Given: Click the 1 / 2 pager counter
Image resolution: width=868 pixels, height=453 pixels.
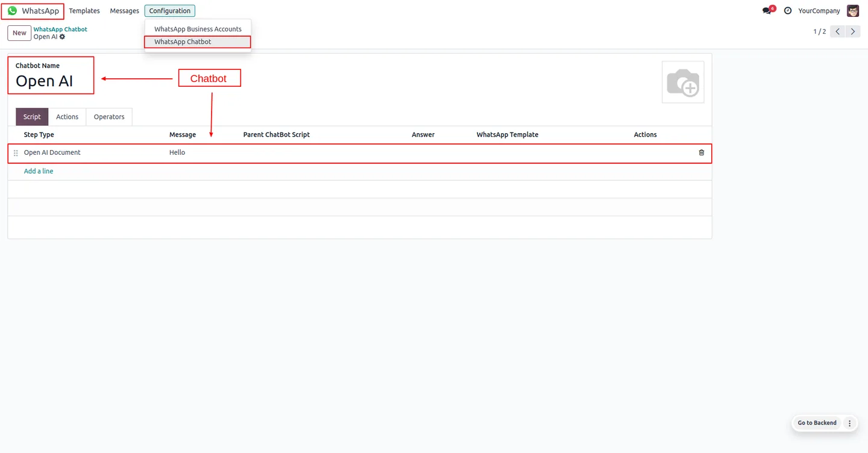Looking at the screenshot, I should pos(820,31).
